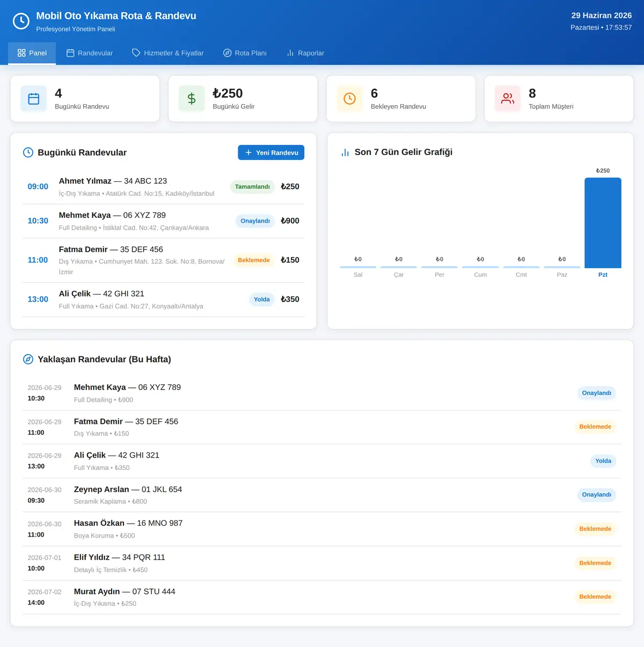The height and width of the screenshot is (647, 644).
Task: Click the clock icon beside Bugünkü Randevular heading
Action: [28, 152]
